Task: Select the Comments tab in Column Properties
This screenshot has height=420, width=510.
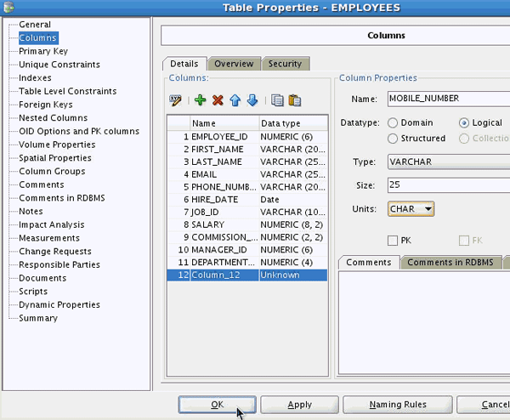Action: click(369, 263)
